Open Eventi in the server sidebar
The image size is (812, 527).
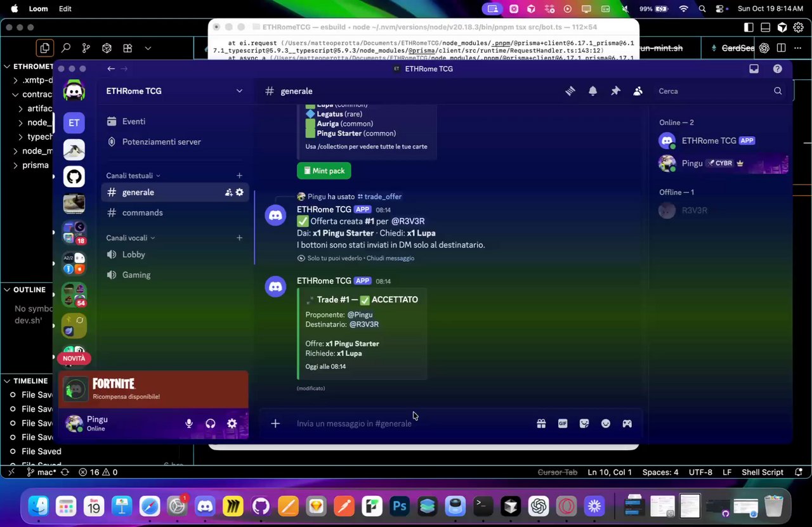tap(174, 121)
